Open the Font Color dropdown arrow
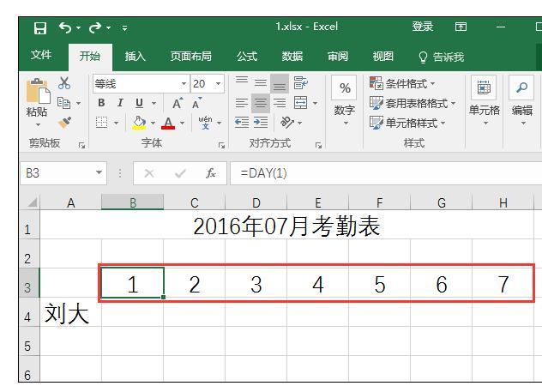542x392 pixels. [182, 123]
